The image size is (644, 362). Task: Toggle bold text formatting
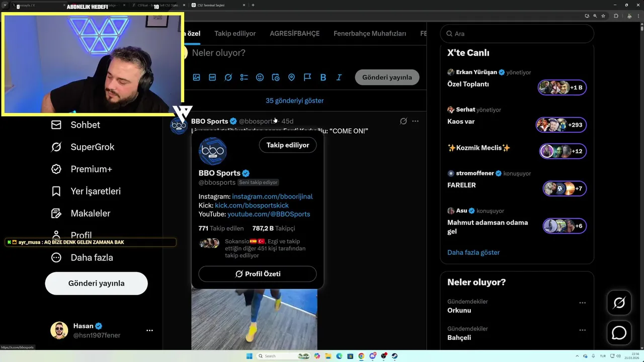coord(323,77)
